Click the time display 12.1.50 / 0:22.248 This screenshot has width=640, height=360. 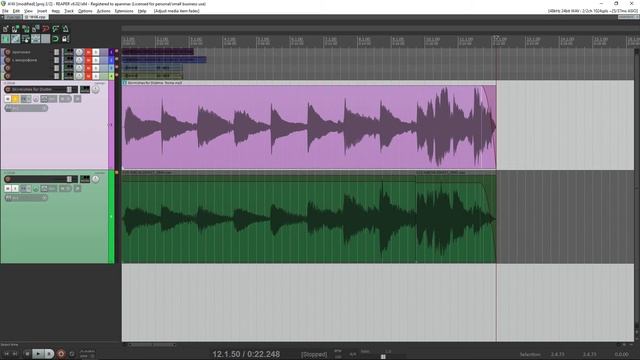(246, 354)
